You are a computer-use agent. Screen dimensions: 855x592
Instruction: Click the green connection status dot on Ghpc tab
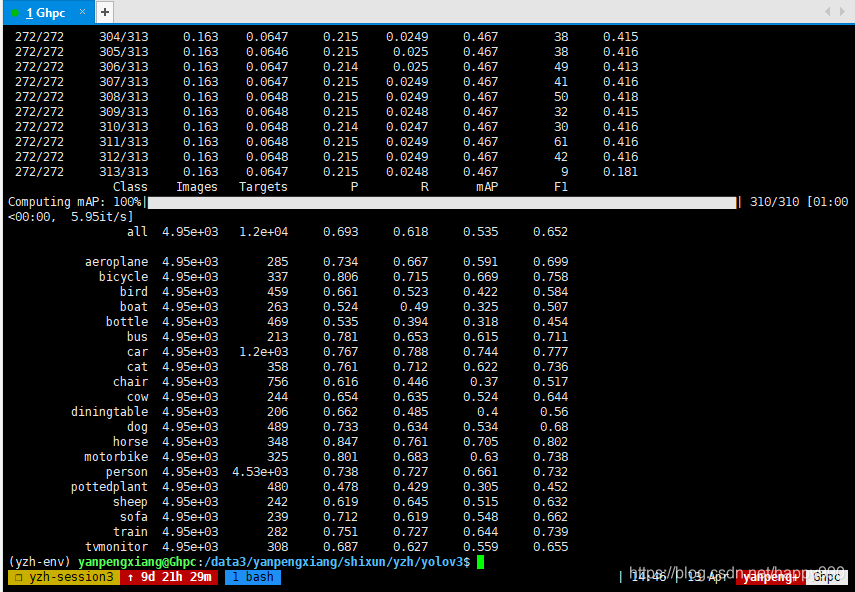pyautogui.click(x=15, y=13)
